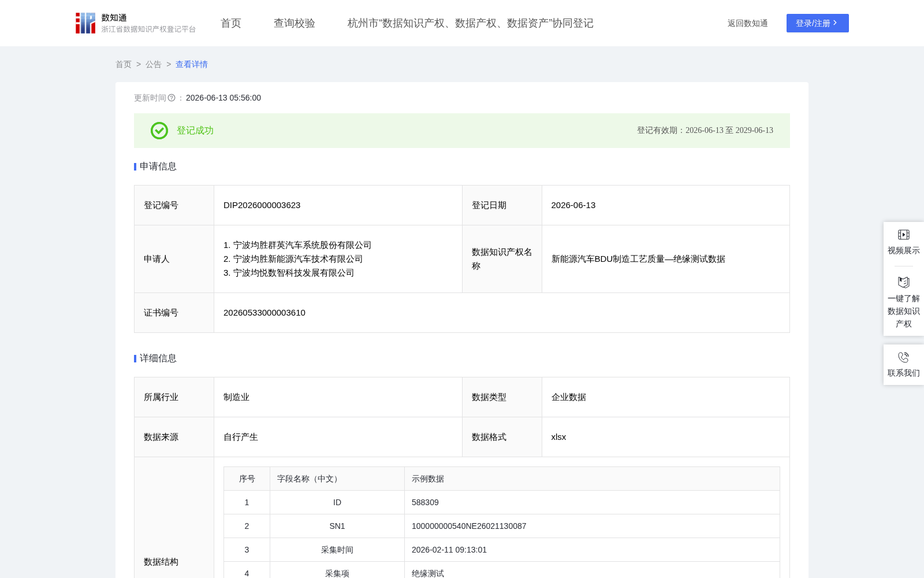Click the 联系我们 phone icon
The image size is (924, 578).
[x=904, y=357]
